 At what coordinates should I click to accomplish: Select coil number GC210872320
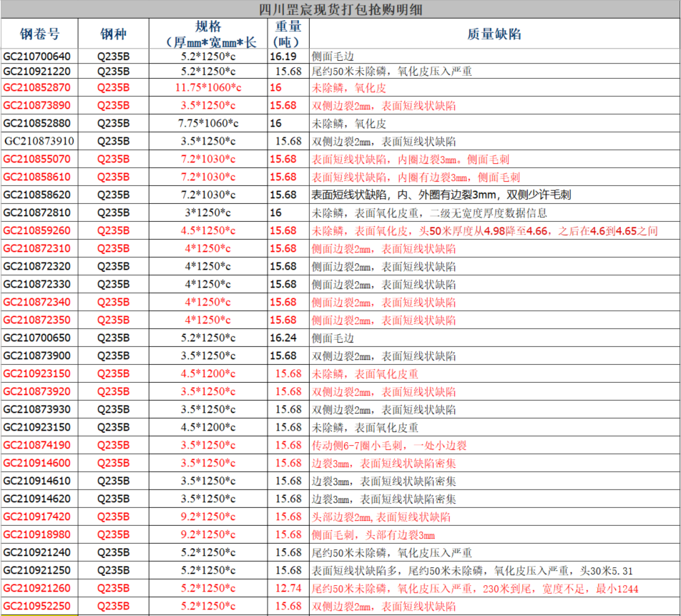[37, 266]
